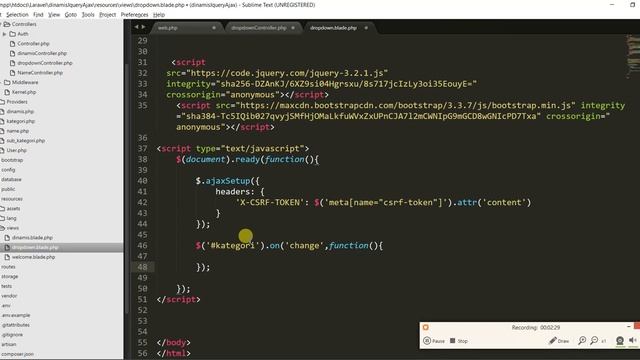The image size is (640, 360).
Task: Place cursor on line 48 in gutter
Action: point(142,267)
